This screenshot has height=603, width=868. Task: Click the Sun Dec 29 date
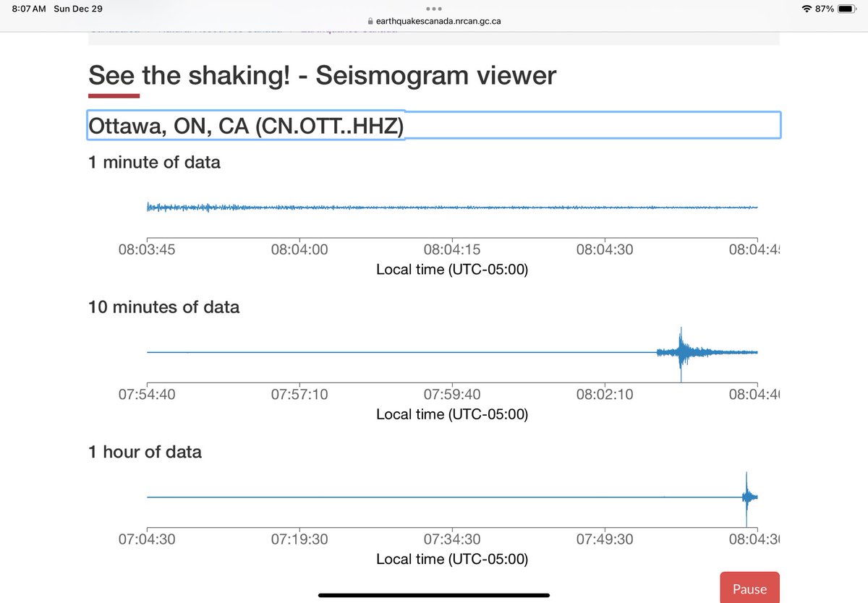click(78, 9)
